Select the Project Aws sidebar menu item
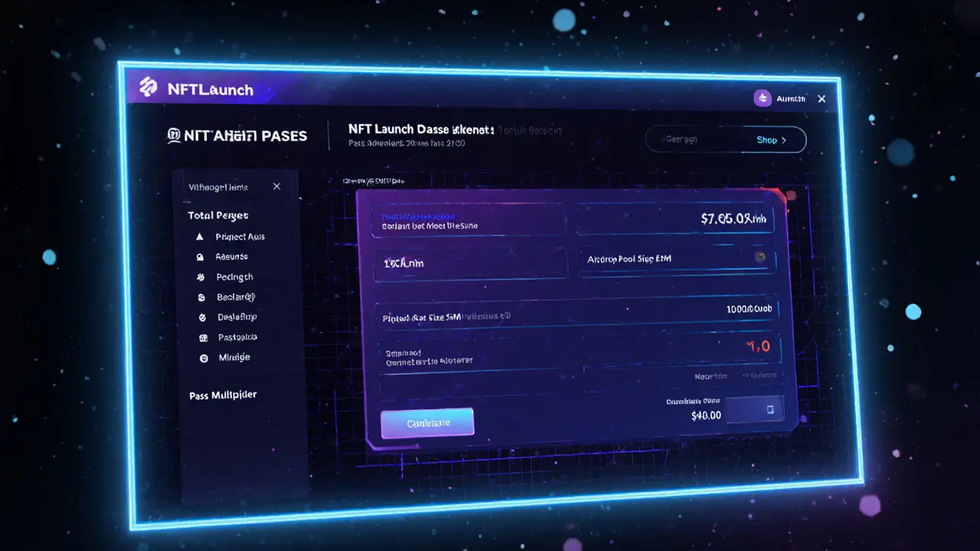This screenshot has width=980, height=551. point(240,237)
